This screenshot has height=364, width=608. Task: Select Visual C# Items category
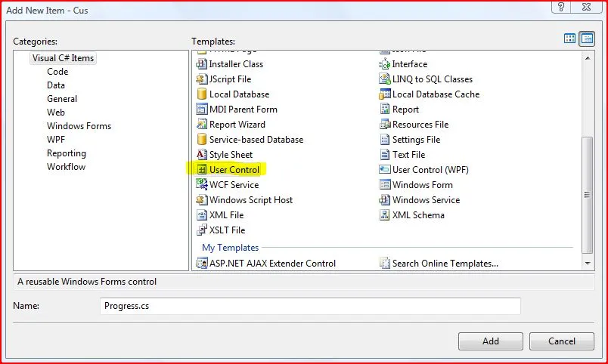pyautogui.click(x=63, y=58)
